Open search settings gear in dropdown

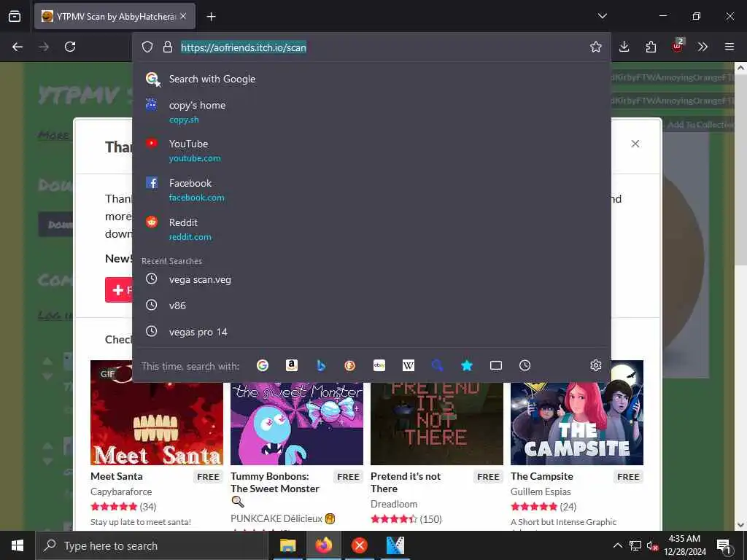pos(595,365)
